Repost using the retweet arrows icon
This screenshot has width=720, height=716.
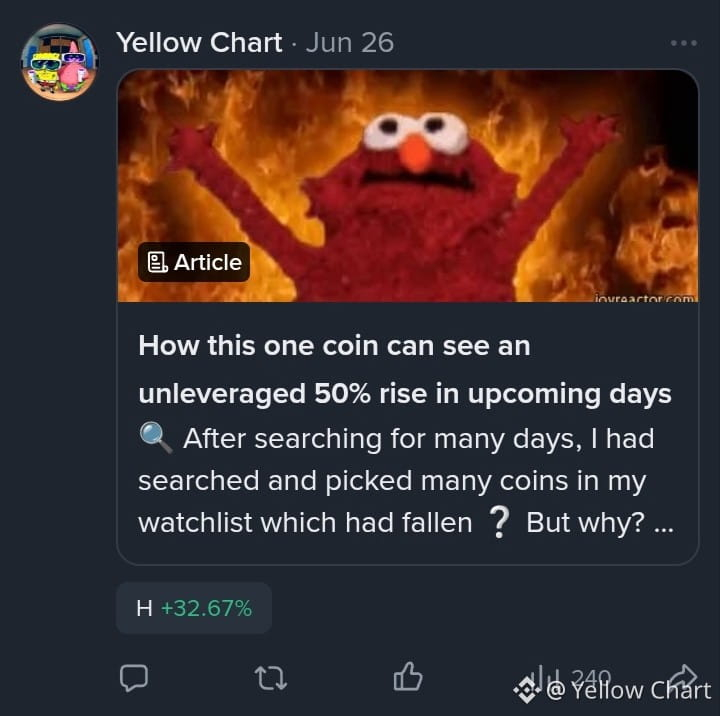click(x=271, y=678)
